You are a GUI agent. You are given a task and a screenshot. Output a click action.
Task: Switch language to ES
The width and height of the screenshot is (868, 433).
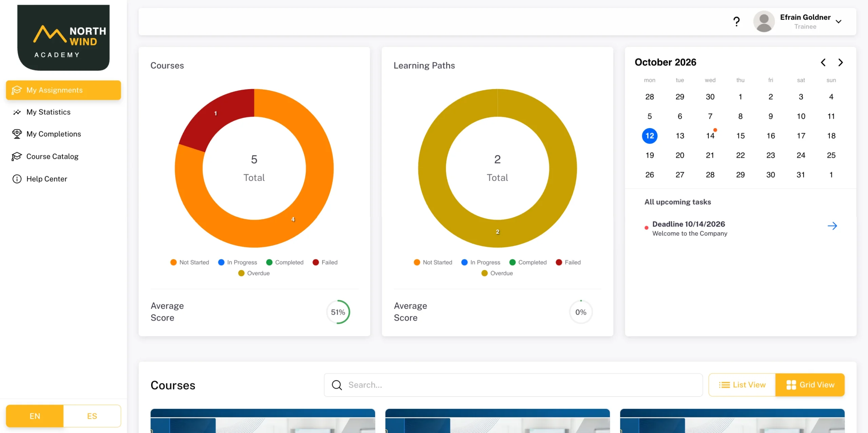(x=92, y=416)
